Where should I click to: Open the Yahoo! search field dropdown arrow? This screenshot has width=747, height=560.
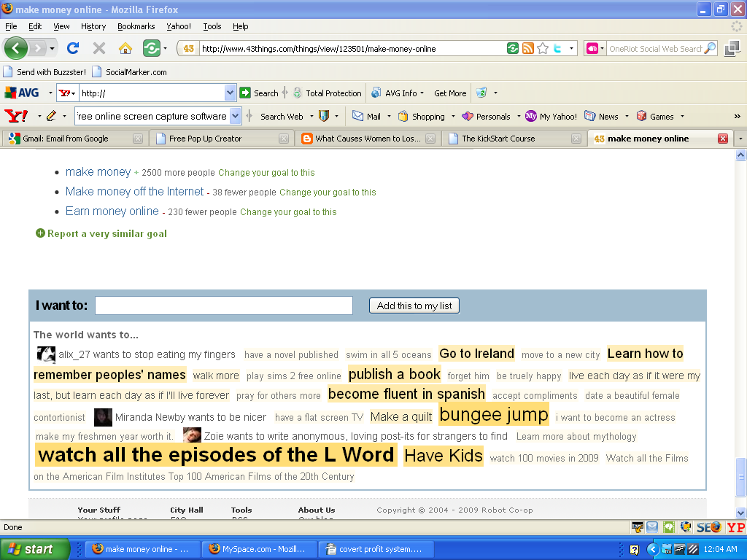click(x=235, y=116)
